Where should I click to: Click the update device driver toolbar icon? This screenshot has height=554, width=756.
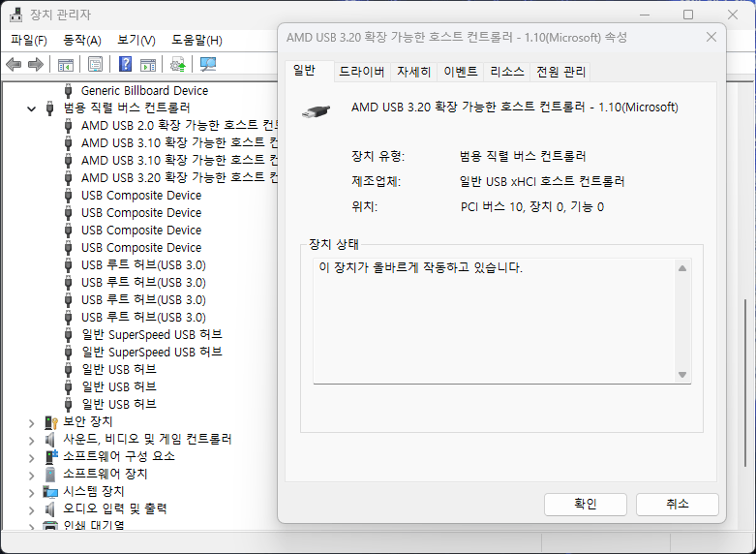click(x=177, y=65)
